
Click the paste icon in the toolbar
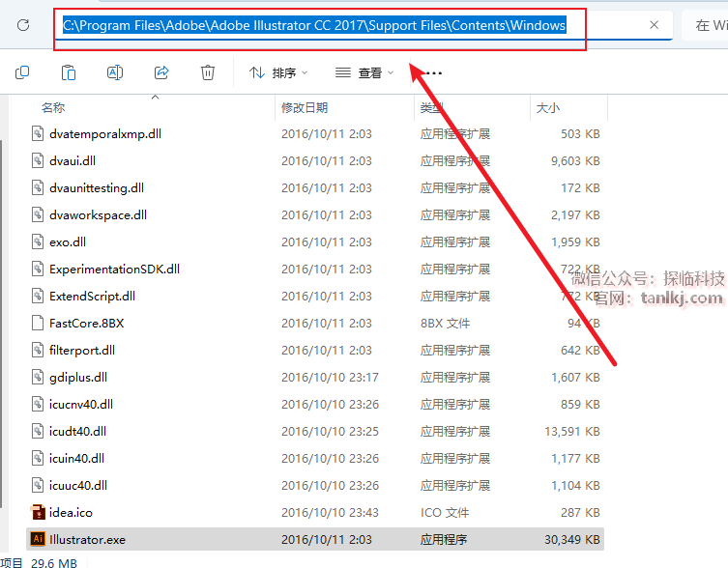69,72
